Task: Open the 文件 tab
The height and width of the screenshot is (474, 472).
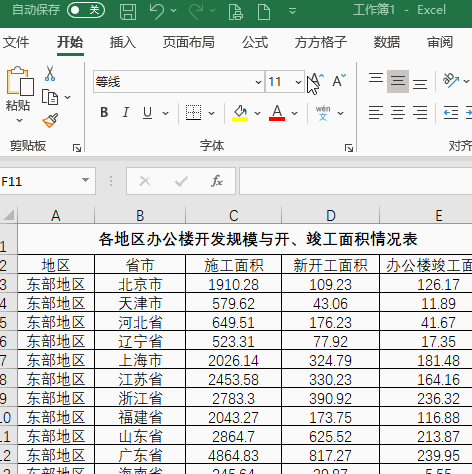Action: 16,42
